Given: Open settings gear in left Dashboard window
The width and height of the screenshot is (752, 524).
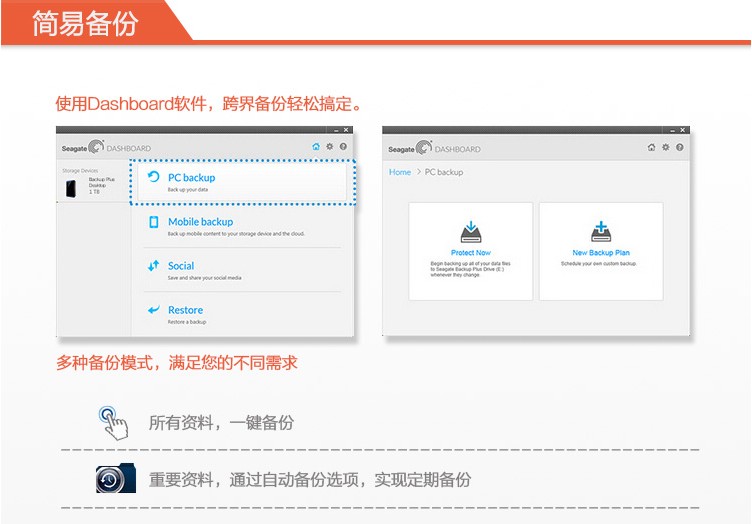Looking at the screenshot, I should (x=329, y=147).
